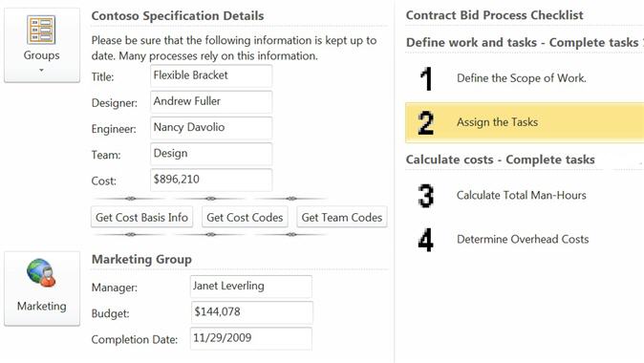Select checklist step number 1 icon
This screenshot has width=644, height=363.
[426, 78]
